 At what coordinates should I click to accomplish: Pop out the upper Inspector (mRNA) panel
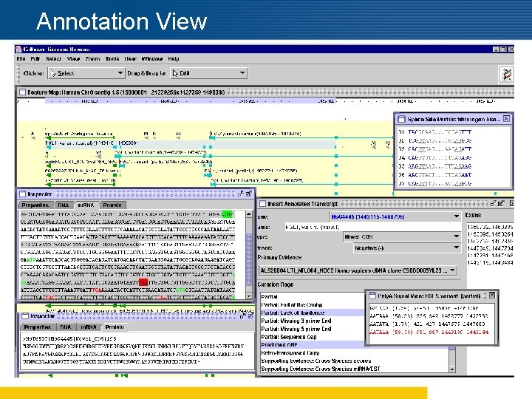tap(249, 194)
